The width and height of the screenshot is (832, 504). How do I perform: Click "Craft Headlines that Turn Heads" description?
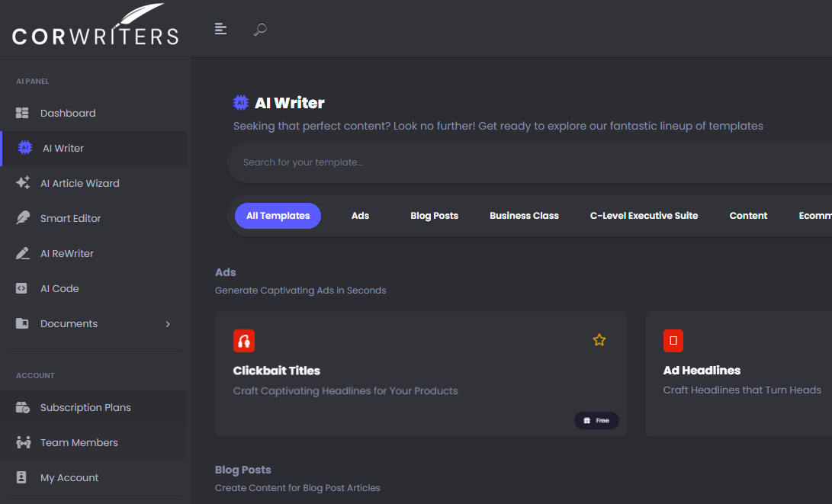point(742,390)
